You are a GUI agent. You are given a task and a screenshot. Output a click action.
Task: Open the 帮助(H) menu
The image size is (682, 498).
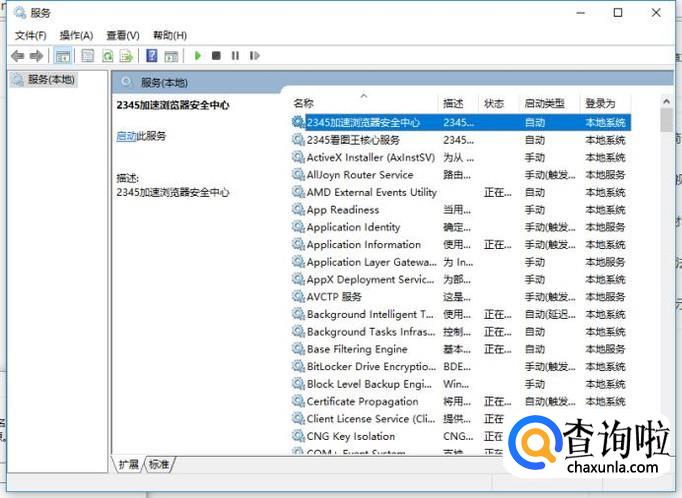[x=170, y=35]
